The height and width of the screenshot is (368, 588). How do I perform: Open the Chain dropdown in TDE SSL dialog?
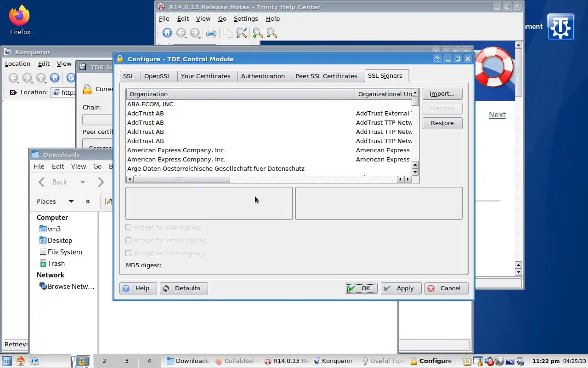[97, 120]
